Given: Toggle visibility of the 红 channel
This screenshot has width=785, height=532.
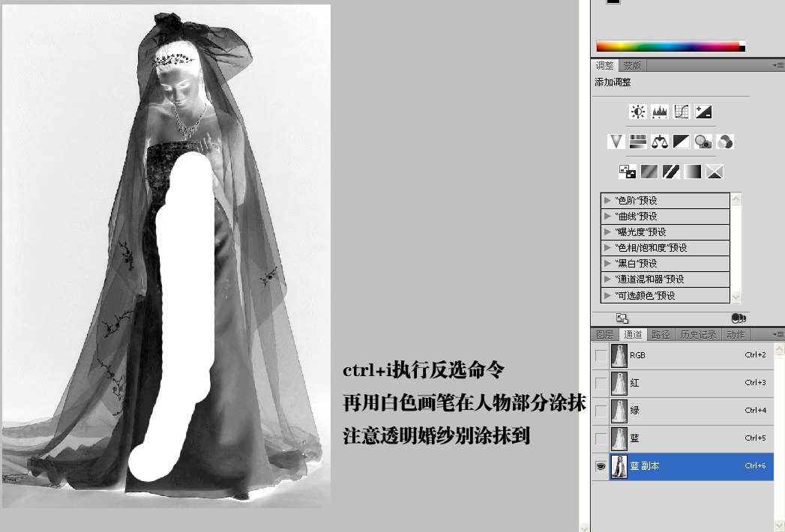Looking at the screenshot, I should [x=601, y=383].
